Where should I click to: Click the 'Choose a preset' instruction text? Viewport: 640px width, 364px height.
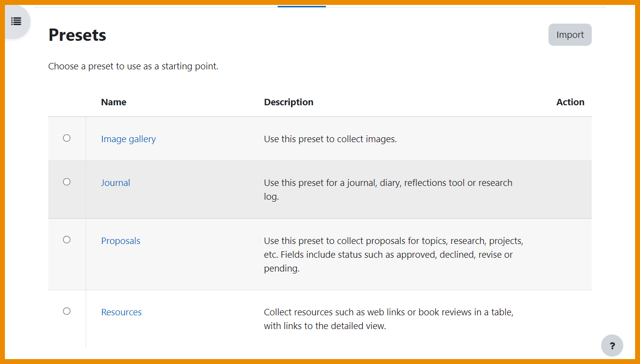click(133, 66)
